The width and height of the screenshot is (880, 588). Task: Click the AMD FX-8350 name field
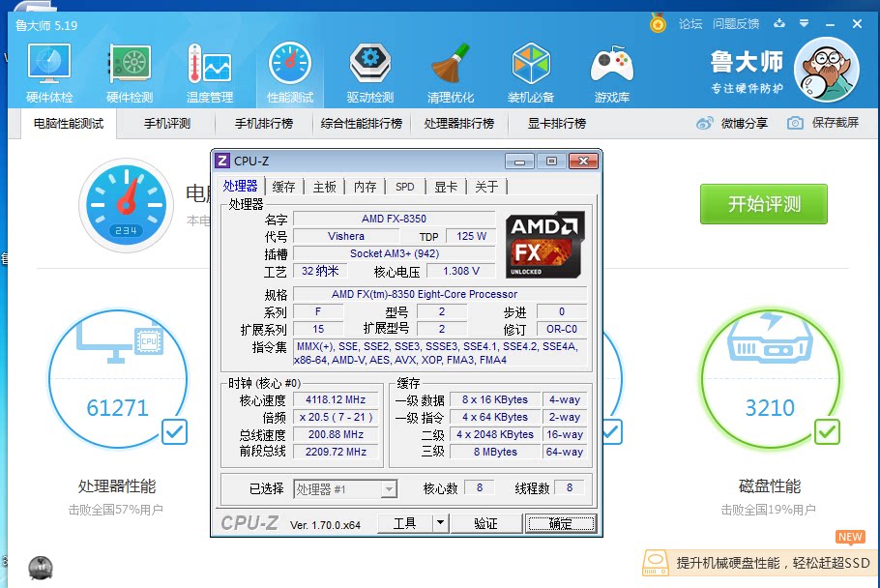click(394, 219)
